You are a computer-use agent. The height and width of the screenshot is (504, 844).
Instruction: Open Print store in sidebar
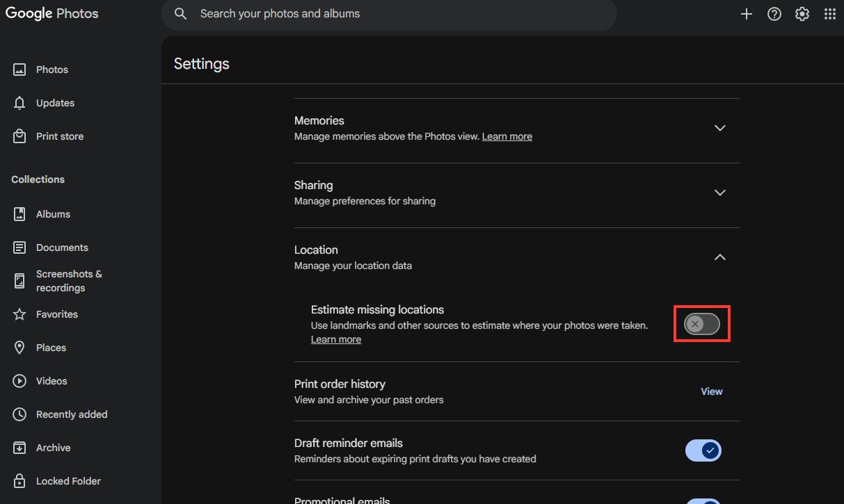(x=60, y=136)
